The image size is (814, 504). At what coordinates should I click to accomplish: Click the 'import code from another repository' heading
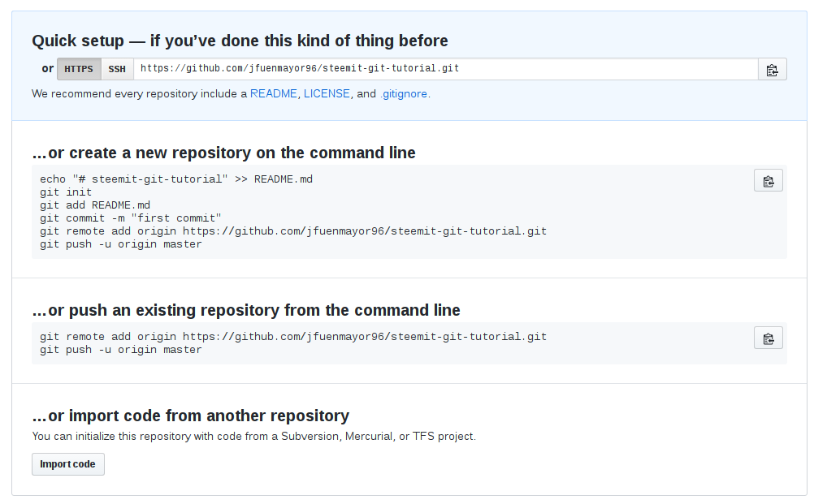click(190, 416)
